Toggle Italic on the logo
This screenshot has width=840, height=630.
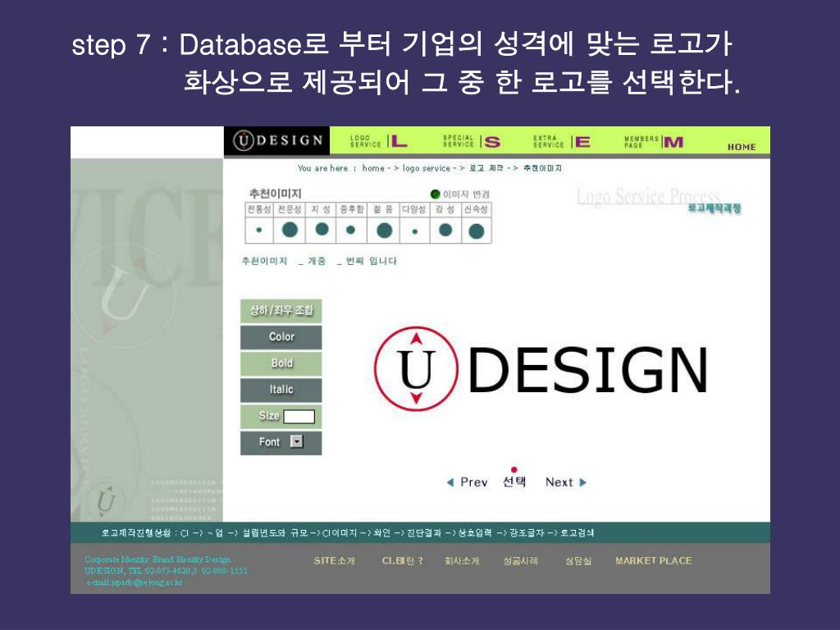pyautogui.click(x=281, y=390)
